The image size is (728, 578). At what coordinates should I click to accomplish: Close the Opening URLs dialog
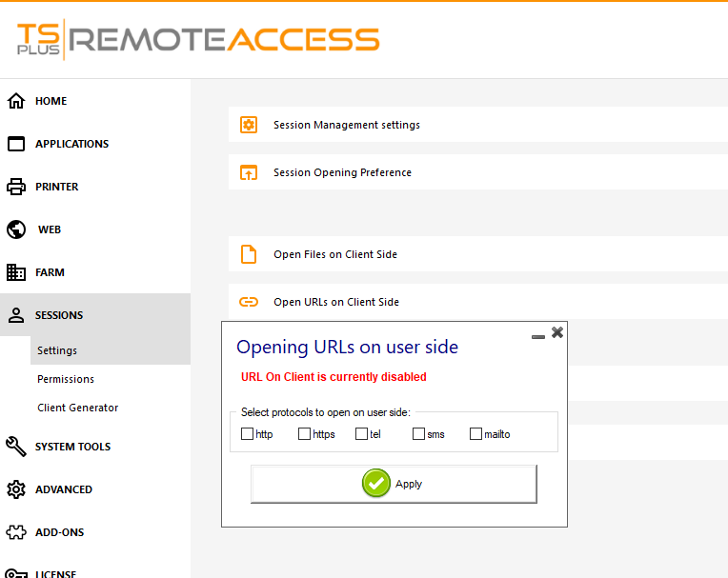pyautogui.click(x=557, y=332)
